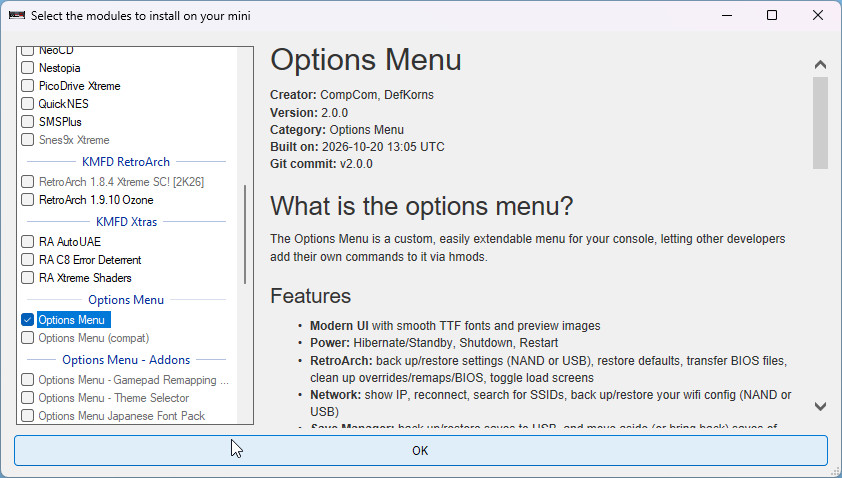Click the Category: Options Menu line

pos(337,130)
